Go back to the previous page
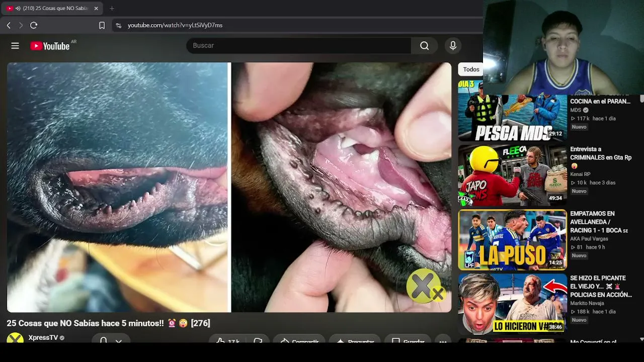Viewport: 644px width, 362px height. coord(9,25)
